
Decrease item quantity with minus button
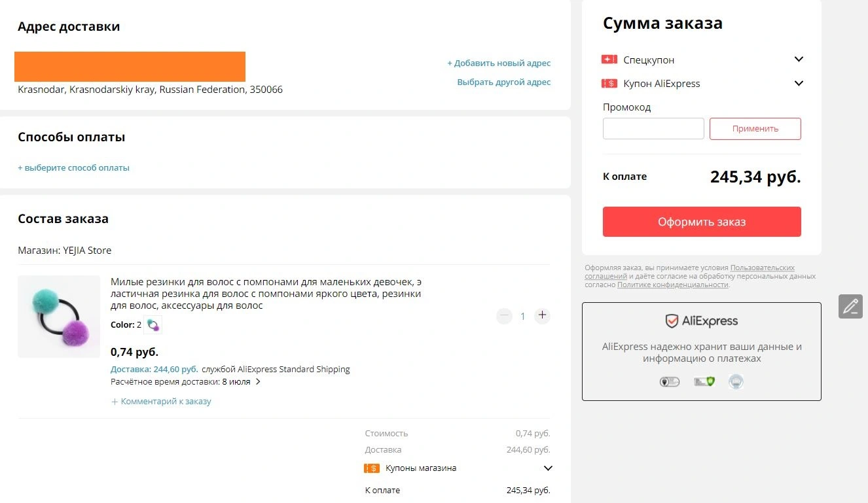coord(504,316)
